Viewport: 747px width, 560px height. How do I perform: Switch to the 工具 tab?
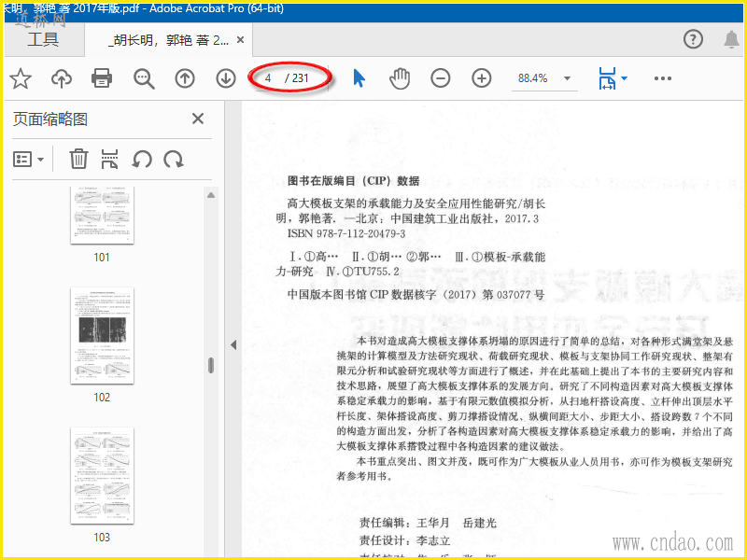click(x=43, y=39)
